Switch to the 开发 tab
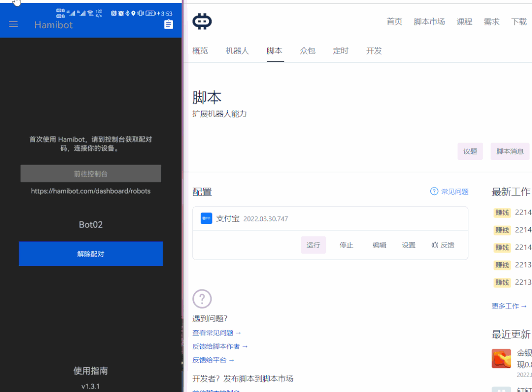This screenshot has width=532, height=392. (374, 51)
